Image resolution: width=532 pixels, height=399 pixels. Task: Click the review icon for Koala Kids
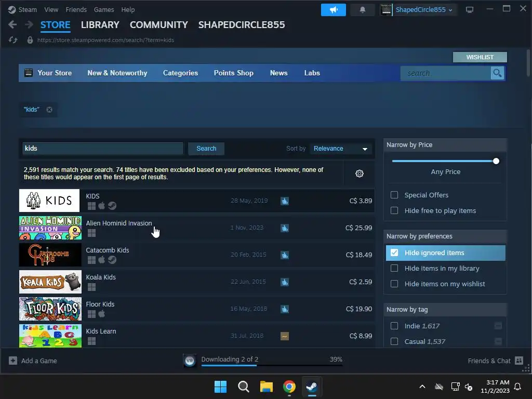click(x=285, y=282)
